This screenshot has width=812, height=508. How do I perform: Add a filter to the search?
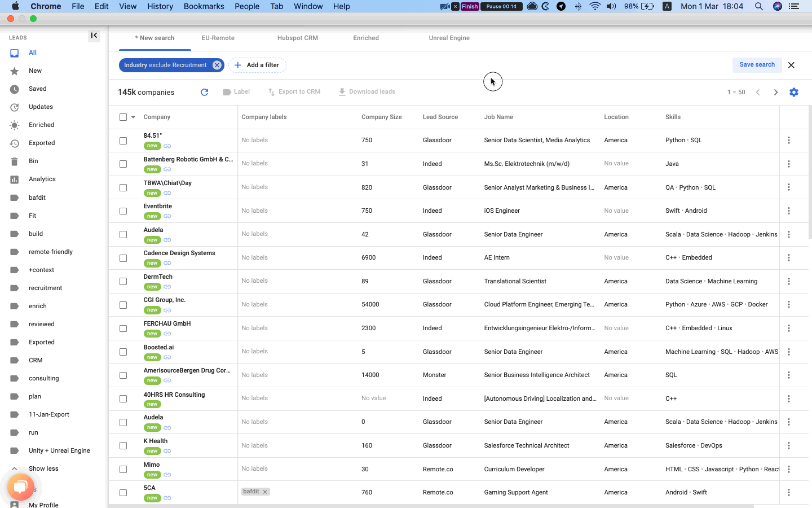click(257, 65)
